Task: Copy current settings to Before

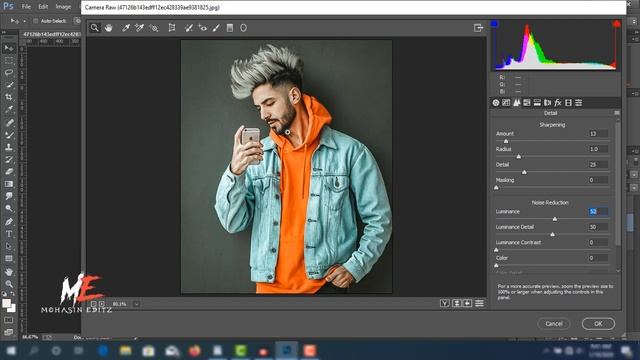Action: pos(467,303)
